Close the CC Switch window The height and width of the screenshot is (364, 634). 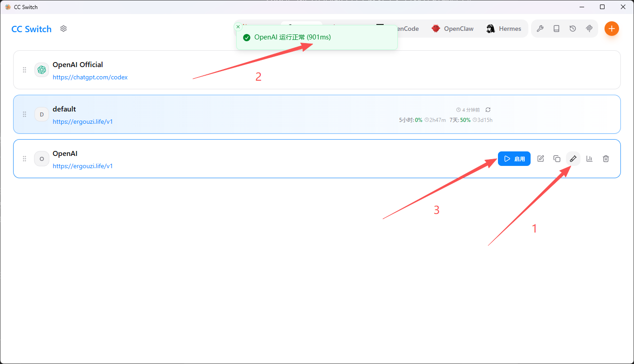coord(623,7)
